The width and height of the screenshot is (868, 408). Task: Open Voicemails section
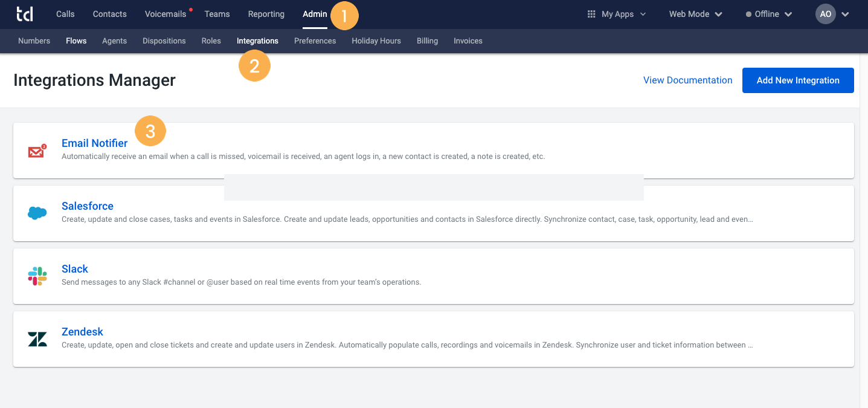pyautogui.click(x=166, y=14)
